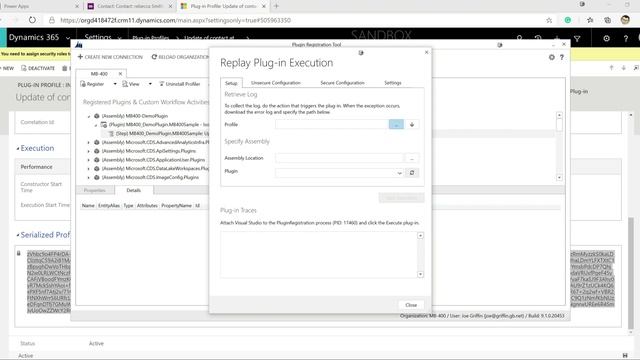This screenshot has height=360, width=640.
Task: Click the ImageConfig.Plugins assembly icon
Action: tap(97, 178)
